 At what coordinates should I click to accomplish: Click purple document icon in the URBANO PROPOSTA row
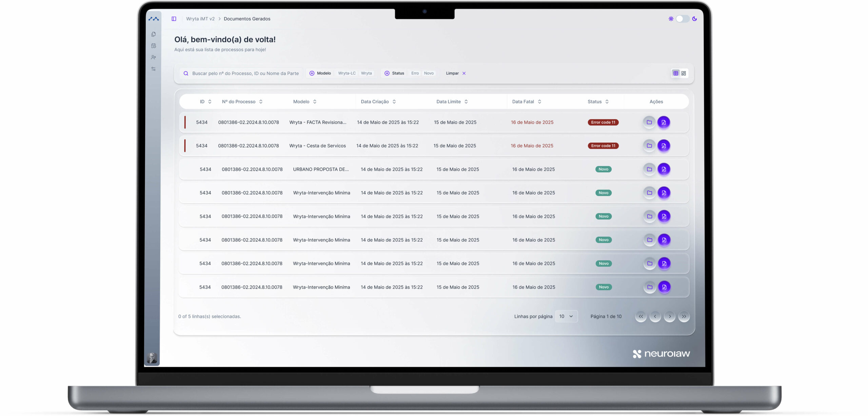click(664, 169)
